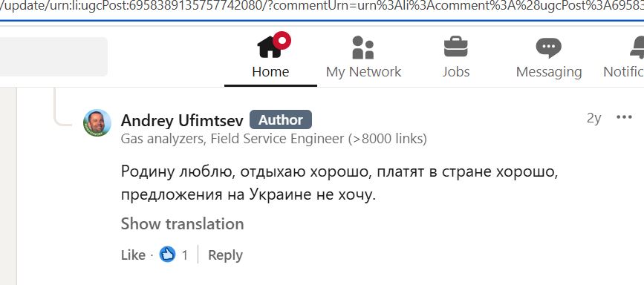This screenshot has height=285, width=644.
Task: View the reaction count of 1
Action: [x=185, y=255]
